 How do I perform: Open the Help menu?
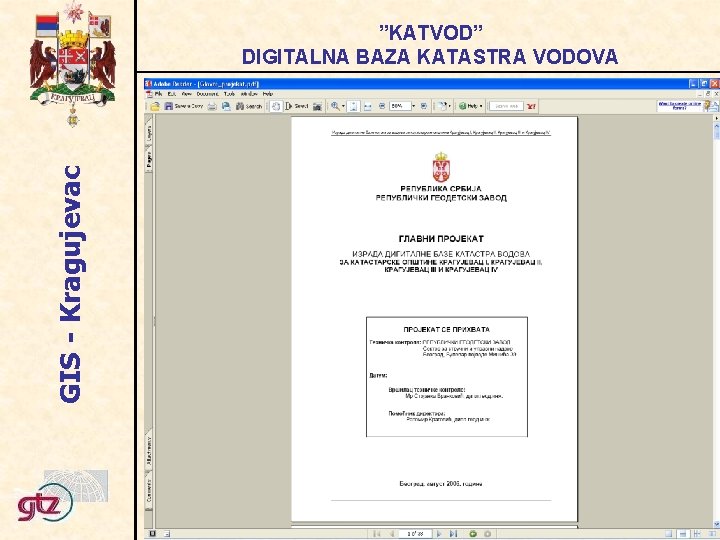268,94
